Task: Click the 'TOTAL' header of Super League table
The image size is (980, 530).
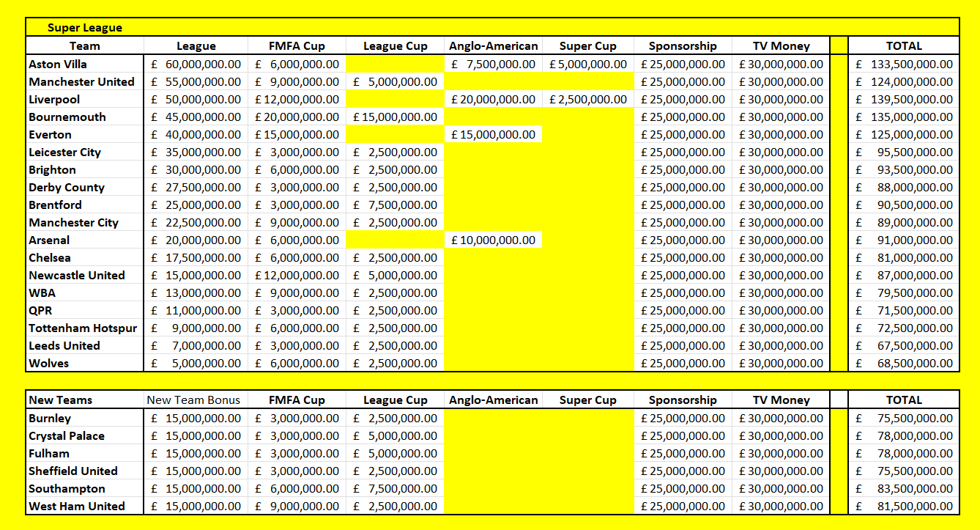Action: click(904, 45)
